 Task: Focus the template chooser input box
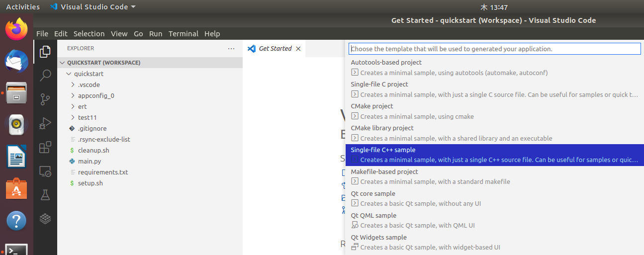point(494,49)
